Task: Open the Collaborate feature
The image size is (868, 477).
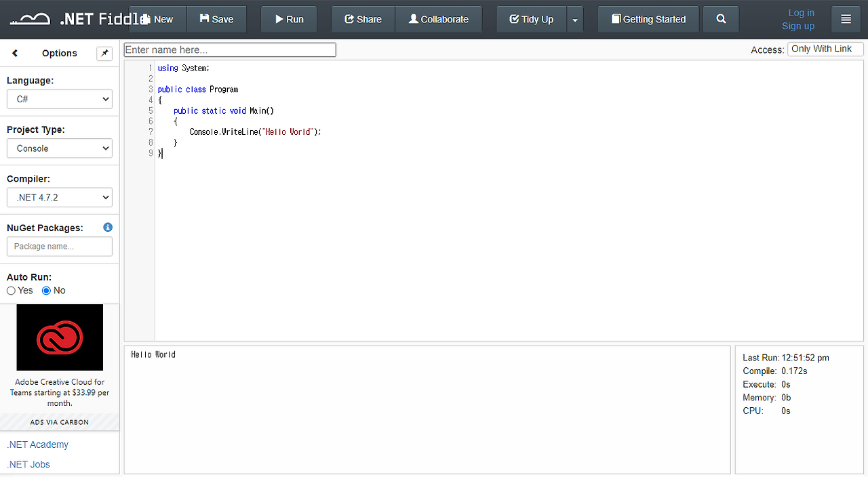Action: coord(438,18)
